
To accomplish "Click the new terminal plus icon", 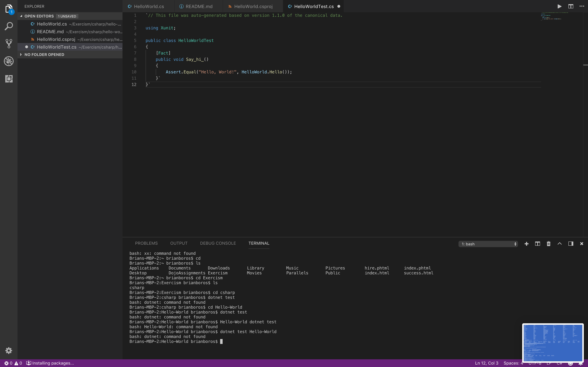I will point(526,244).
